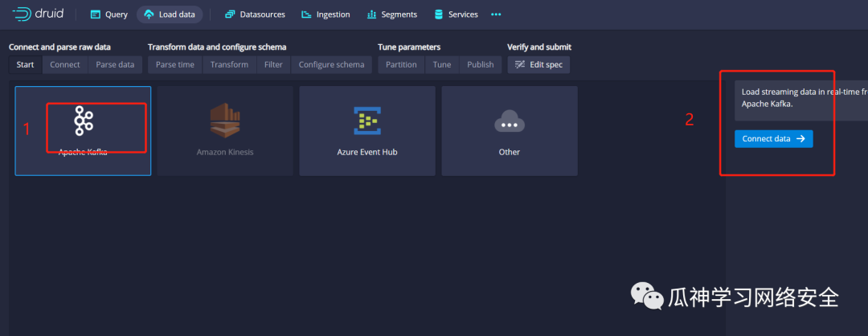Click the cloud icon on Other card
The width and height of the screenshot is (868, 336).
tap(510, 121)
